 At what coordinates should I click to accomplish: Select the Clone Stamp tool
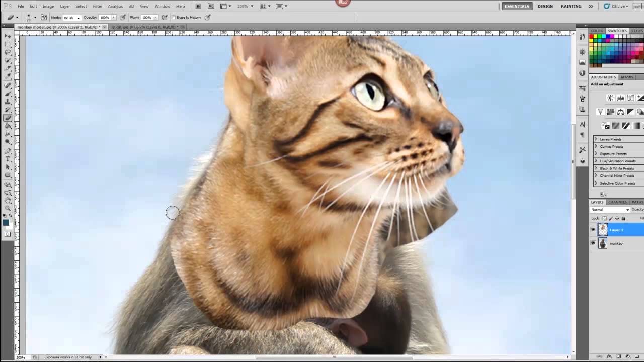coord(8,102)
